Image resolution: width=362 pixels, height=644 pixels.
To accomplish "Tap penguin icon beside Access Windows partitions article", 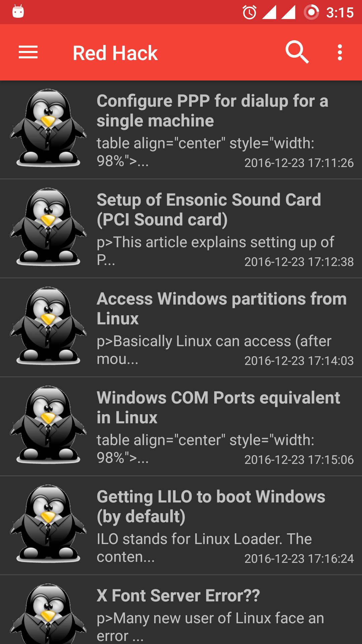I will pyautogui.click(x=48, y=326).
